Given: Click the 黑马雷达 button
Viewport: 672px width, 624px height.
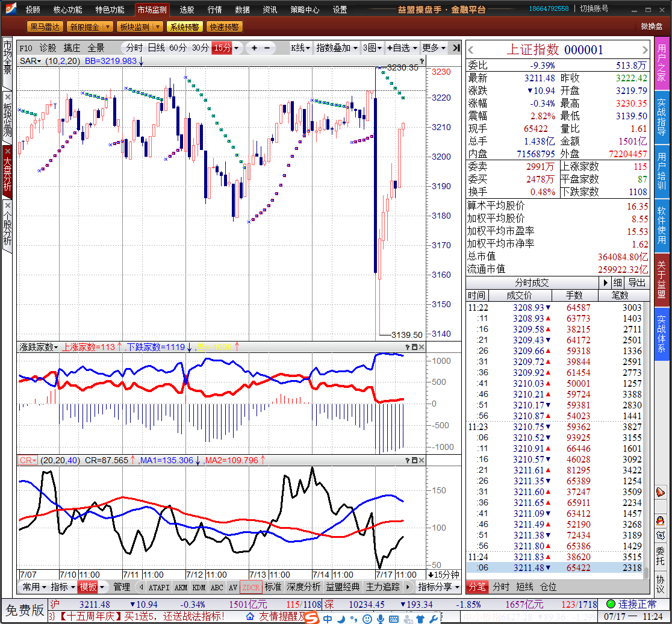Looking at the screenshot, I should (45, 27).
